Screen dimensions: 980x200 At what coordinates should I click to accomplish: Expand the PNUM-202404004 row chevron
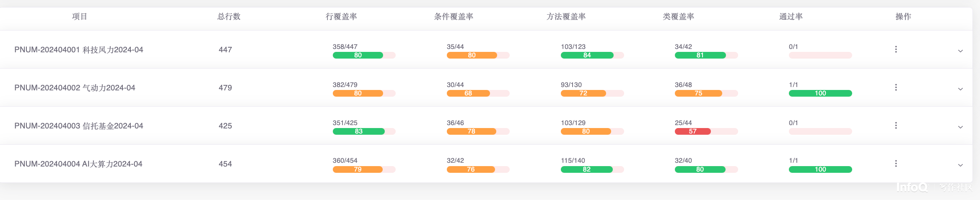pos(960,165)
